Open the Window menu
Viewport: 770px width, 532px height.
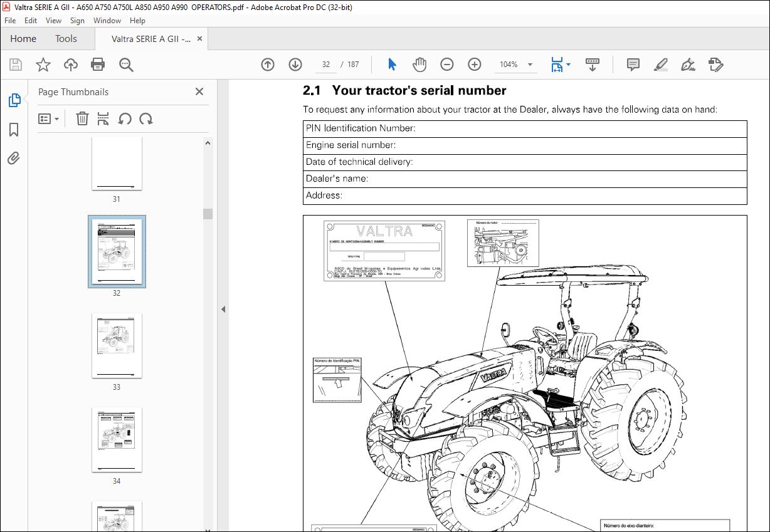pos(107,21)
